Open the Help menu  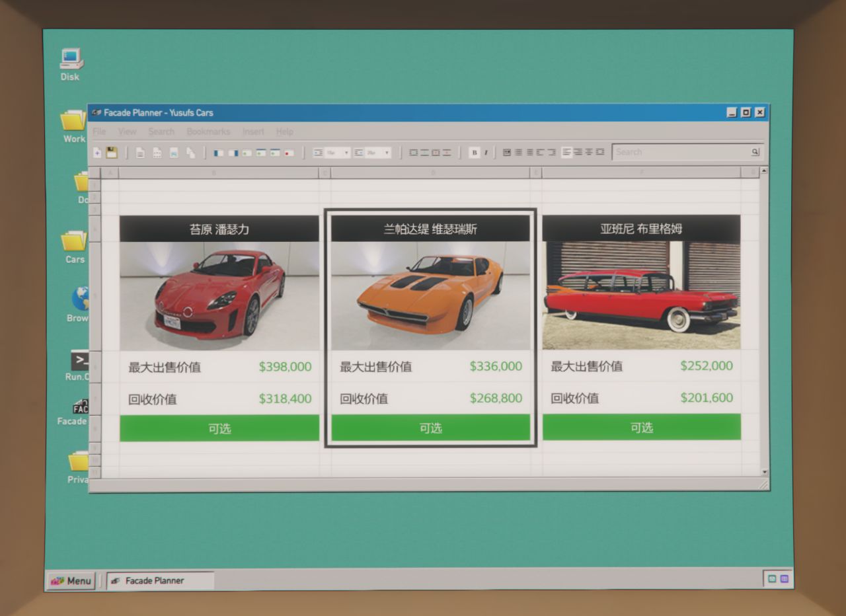click(285, 132)
